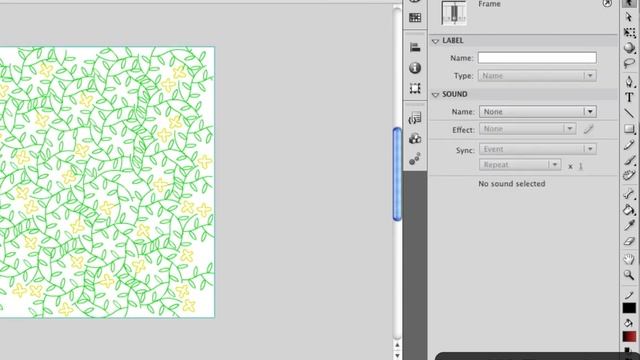Click the Properties panel help icon

coord(607,3)
